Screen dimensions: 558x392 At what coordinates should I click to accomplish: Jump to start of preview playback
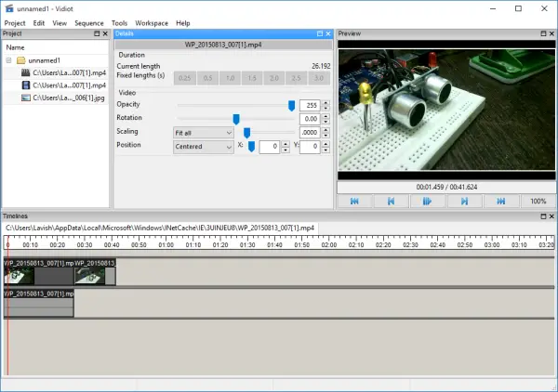pyautogui.click(x=354, y=201)
